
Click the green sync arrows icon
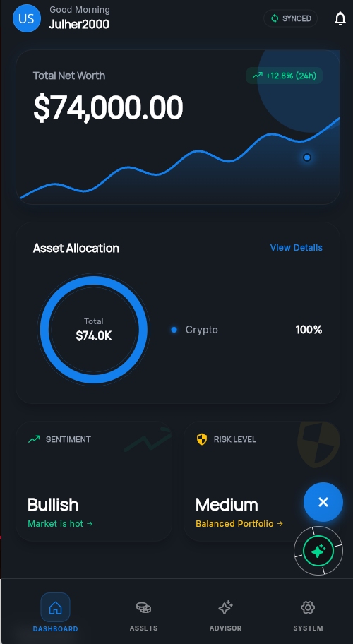[x=274, y=18]
